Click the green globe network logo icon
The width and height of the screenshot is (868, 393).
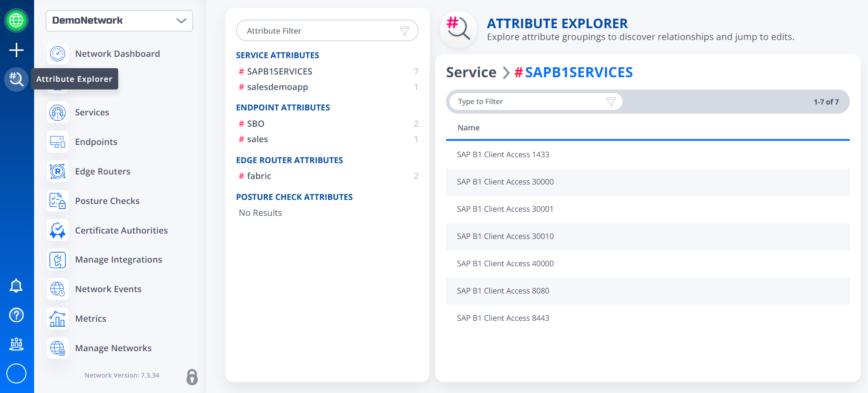[x=16, y=20]
